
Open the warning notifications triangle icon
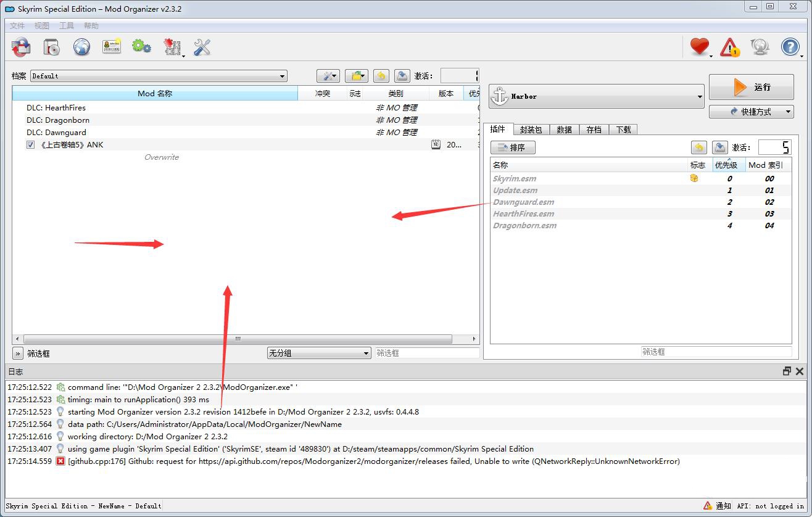click(730, 47)
